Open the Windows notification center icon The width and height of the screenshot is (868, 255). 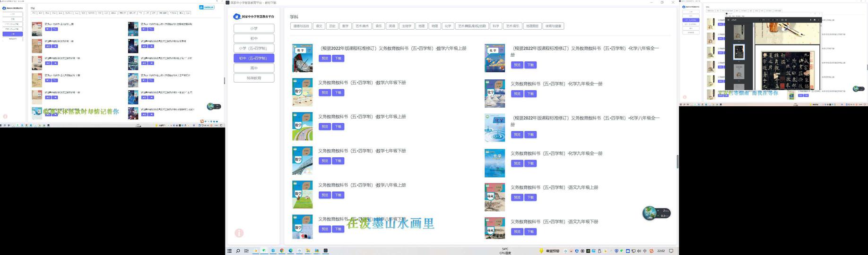pos(671,251)
